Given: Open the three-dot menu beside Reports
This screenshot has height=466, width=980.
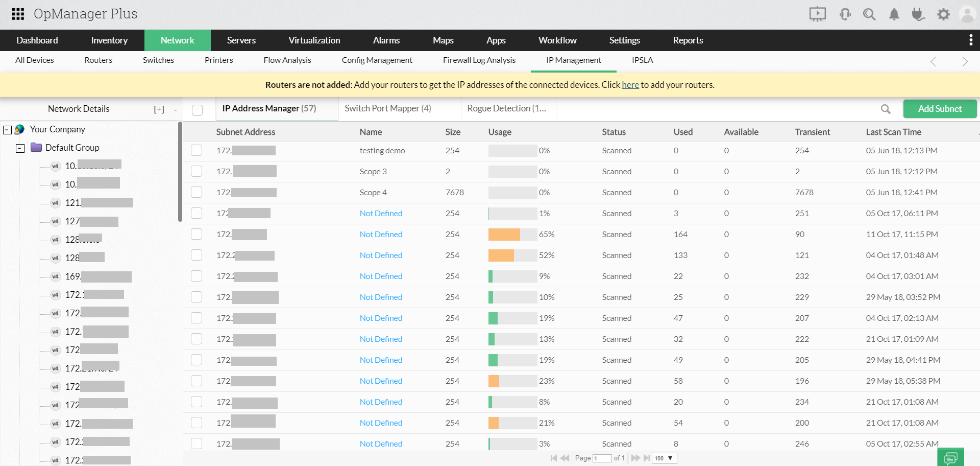Looking at the screenshot, I should (x=970, y=40).
